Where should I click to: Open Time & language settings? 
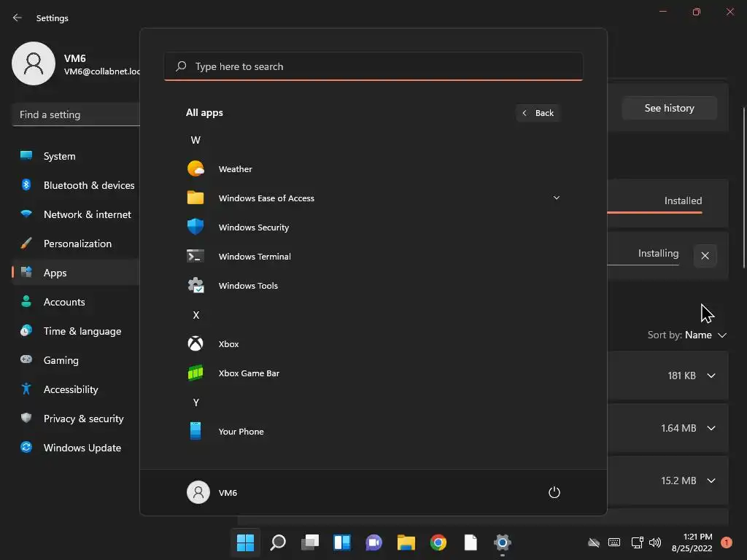coord(76,331)
